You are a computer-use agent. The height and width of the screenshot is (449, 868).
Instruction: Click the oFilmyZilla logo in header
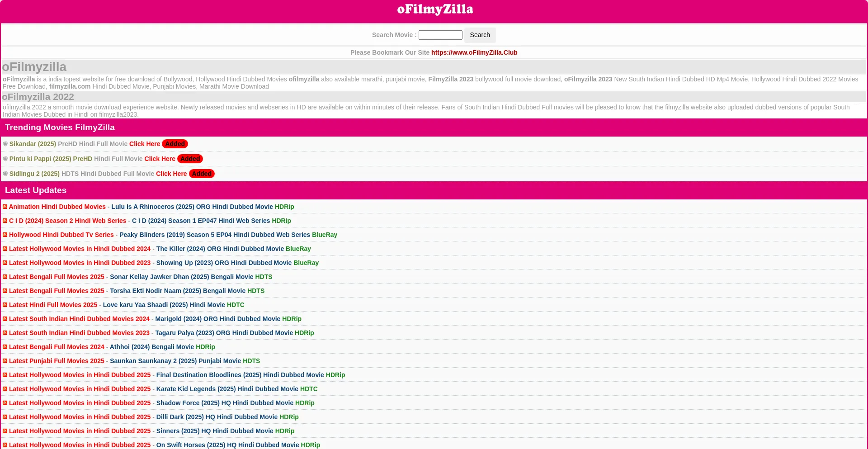(x=434, y=9)
